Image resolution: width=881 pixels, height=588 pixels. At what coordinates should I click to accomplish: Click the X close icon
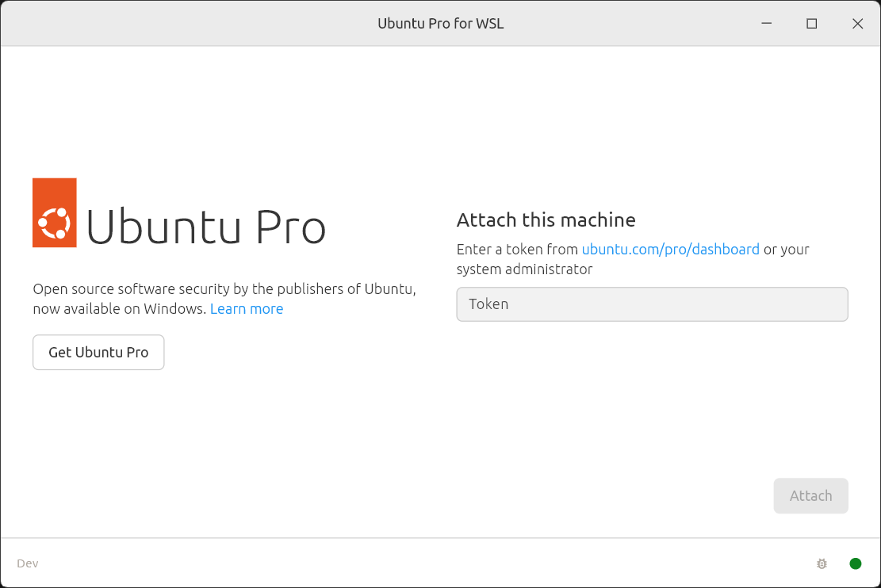click(x=857, y=24)
